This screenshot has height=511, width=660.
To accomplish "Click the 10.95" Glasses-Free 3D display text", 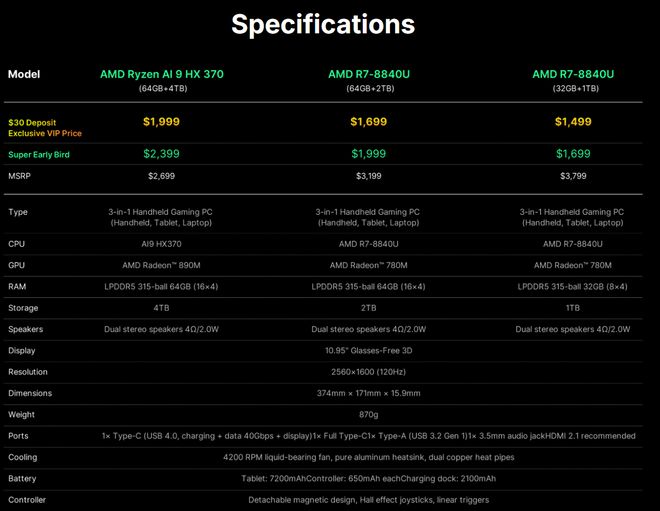I will 369,350.
